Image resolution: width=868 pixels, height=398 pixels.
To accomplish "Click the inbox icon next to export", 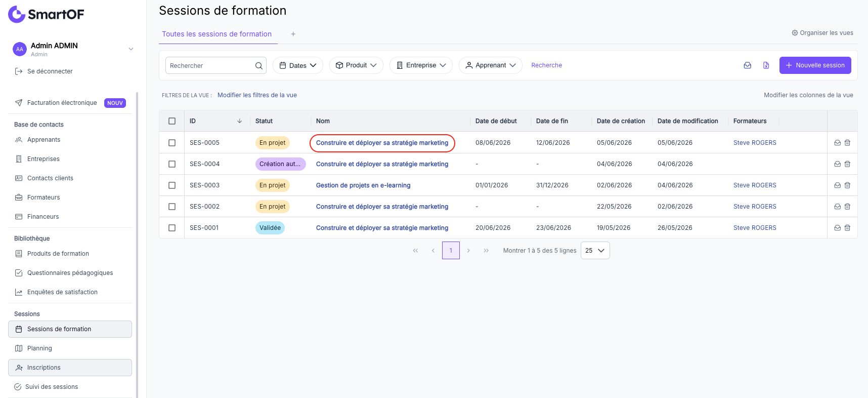I will [x=747, y=65].
